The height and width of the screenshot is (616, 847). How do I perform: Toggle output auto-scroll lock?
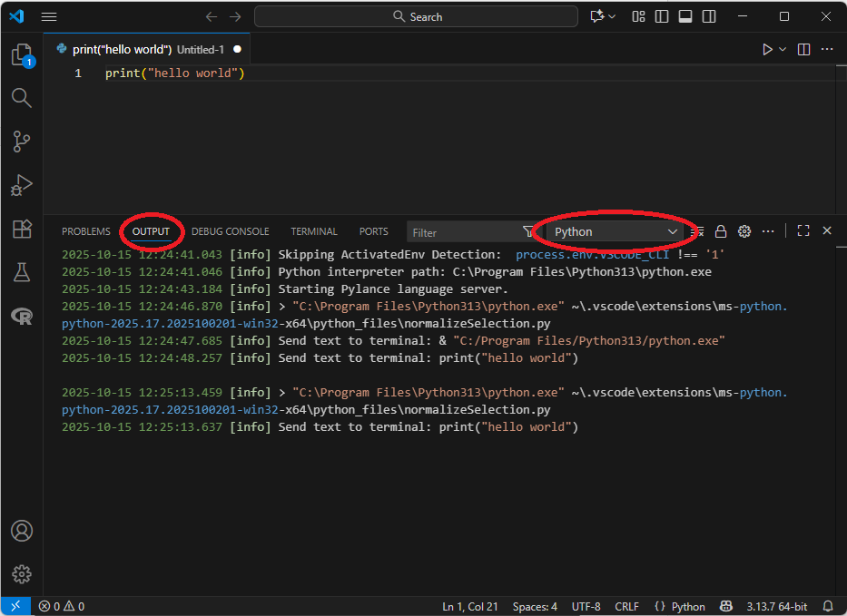(721, 231)
